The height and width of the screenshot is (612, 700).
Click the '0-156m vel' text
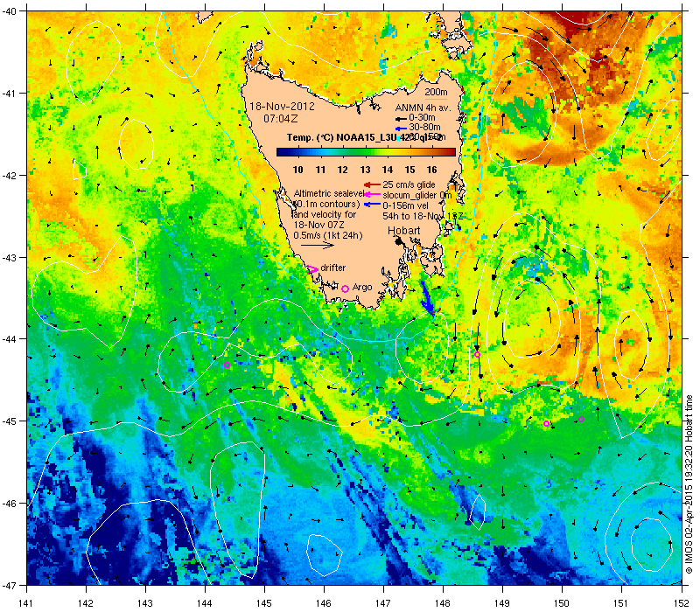coord(405,205)
